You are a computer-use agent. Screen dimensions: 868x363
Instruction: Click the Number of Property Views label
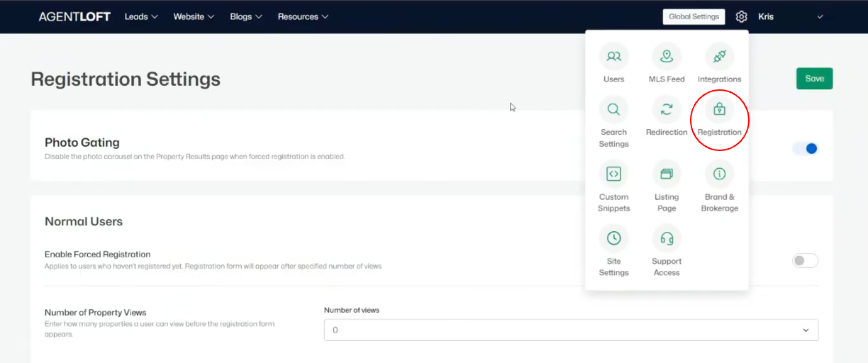[x=96, y=313]
